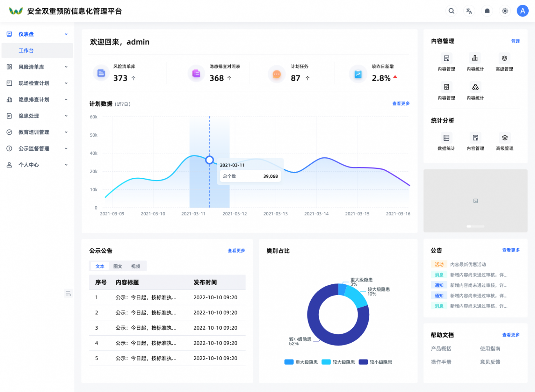Open the language translation icon

pos(469,11)
